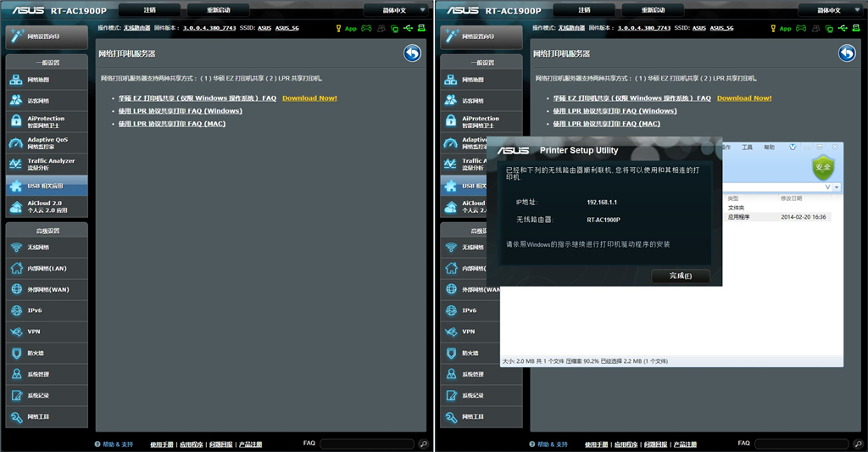Click 帮助 & 支持 in left screenshot footer
The image size is (868, 452).
tap(114, 444)
